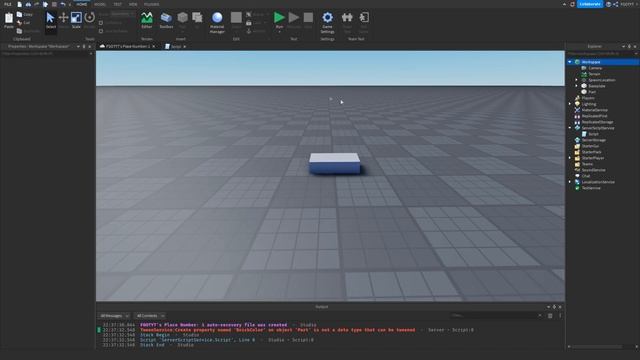Select Terrain in Explorer
The image size is (640, 360).
pos(594,74)
